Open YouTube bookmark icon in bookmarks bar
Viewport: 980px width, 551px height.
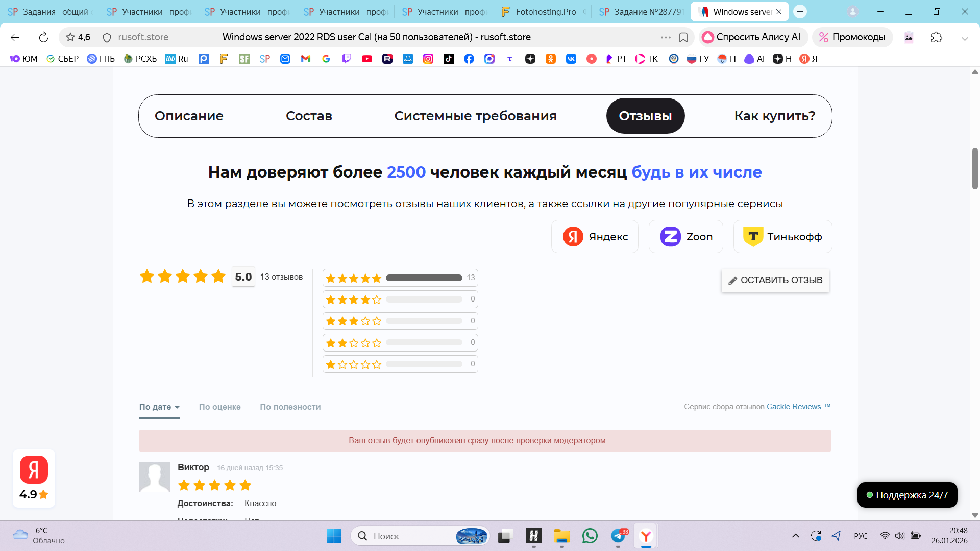pos(367,59)
